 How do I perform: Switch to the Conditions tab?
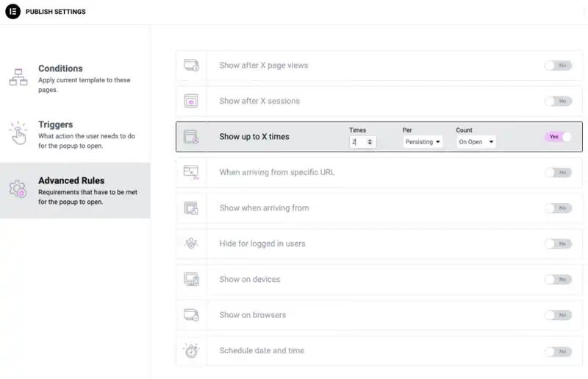pos(60,68)
